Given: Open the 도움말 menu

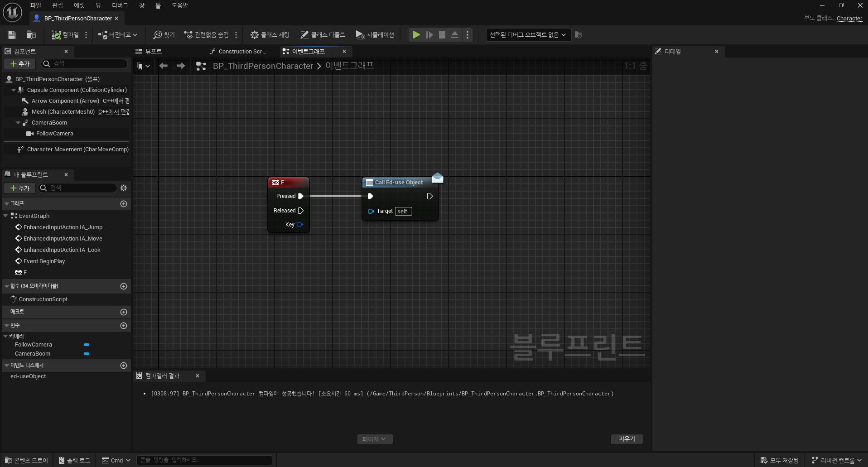Looking at the screenshot, I should [x=180, y=5].
